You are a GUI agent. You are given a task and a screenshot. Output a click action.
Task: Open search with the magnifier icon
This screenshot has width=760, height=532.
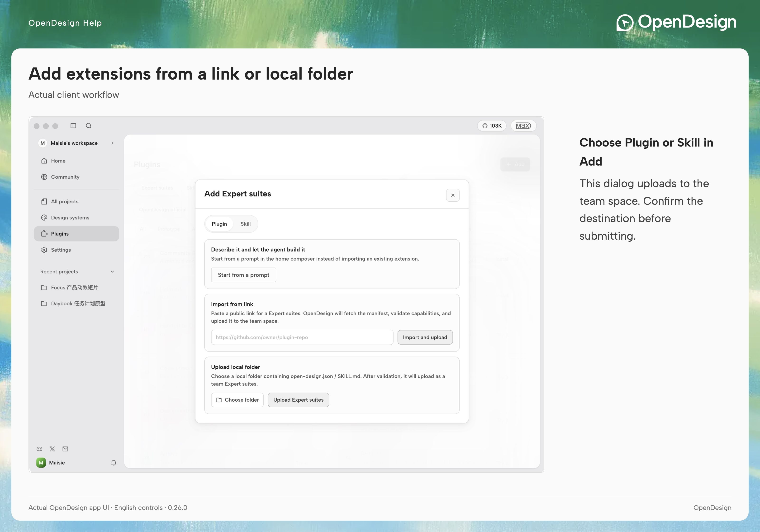pos(88,126)
